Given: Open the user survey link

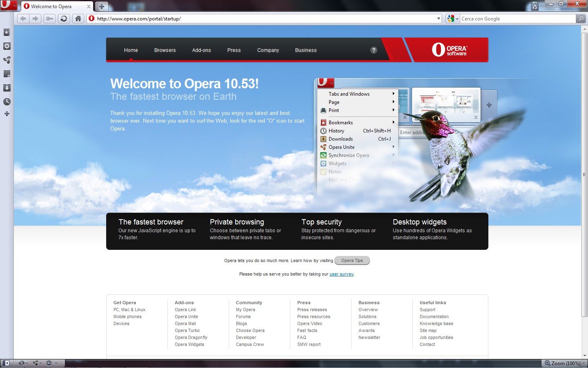Looking at the screenshot, I should 341,274.
